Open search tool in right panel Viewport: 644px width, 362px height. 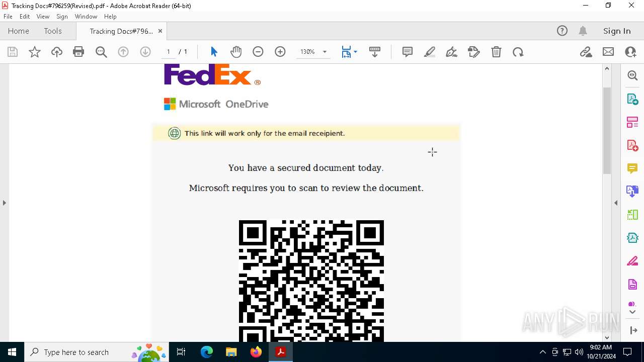point(632,75)
